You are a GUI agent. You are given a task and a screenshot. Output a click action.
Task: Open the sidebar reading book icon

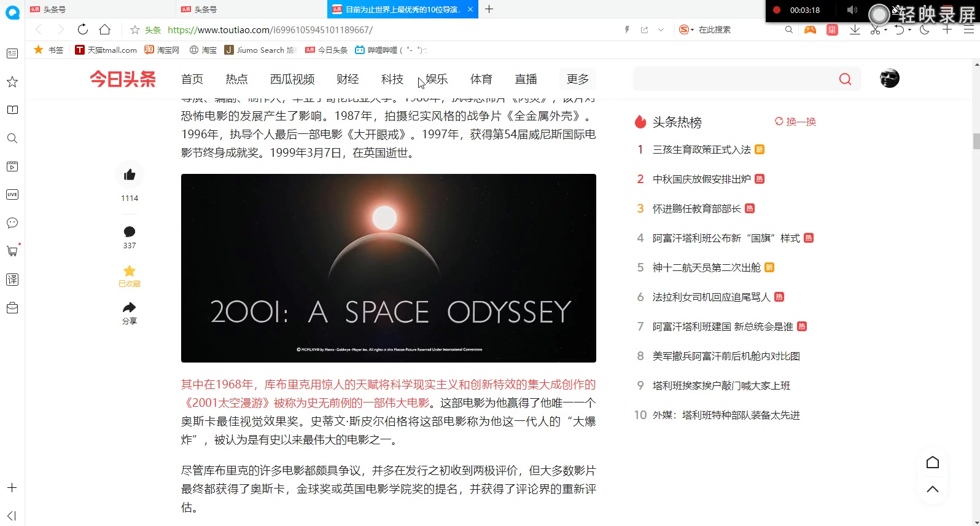[x=12, y=110]
